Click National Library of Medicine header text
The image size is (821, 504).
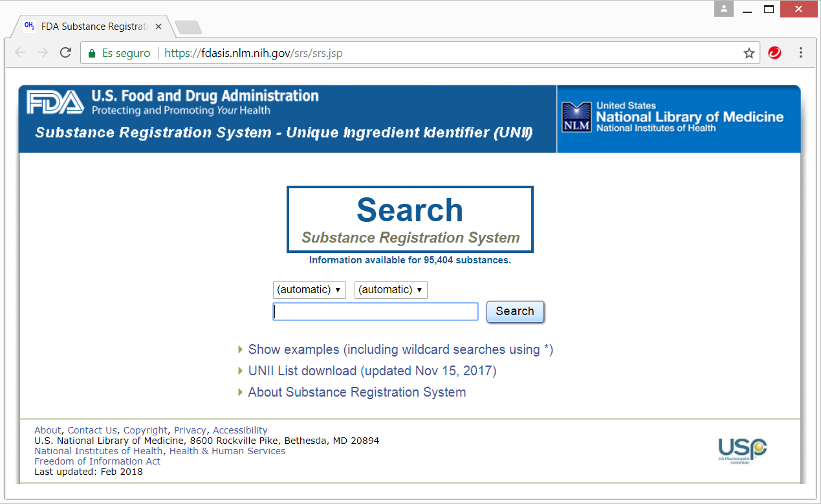pos(690,117)
